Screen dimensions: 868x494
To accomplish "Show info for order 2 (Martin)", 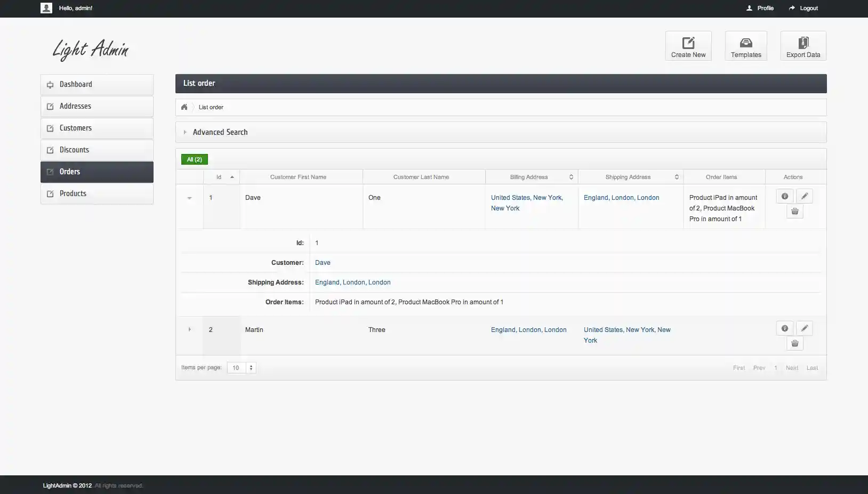I will (x=784, y=329).
